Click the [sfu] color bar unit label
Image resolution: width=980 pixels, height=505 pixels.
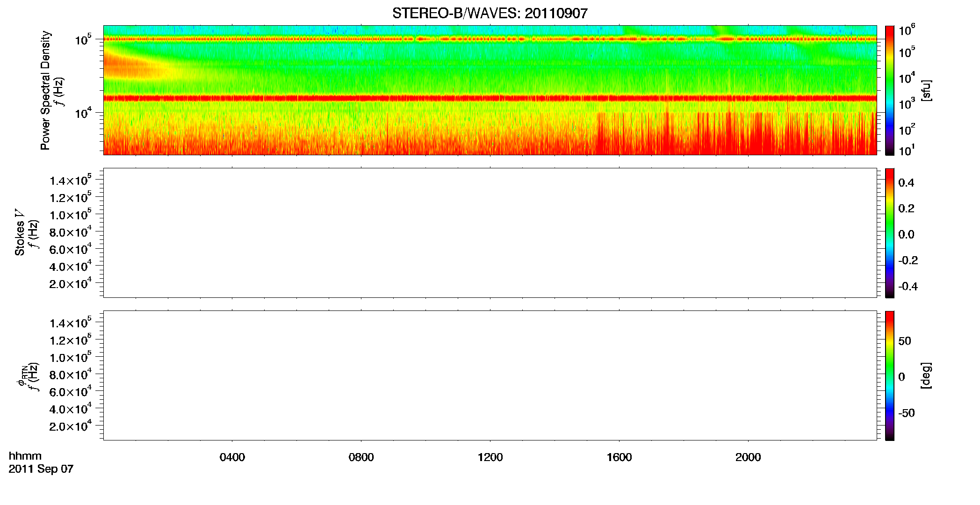point(926,90)
